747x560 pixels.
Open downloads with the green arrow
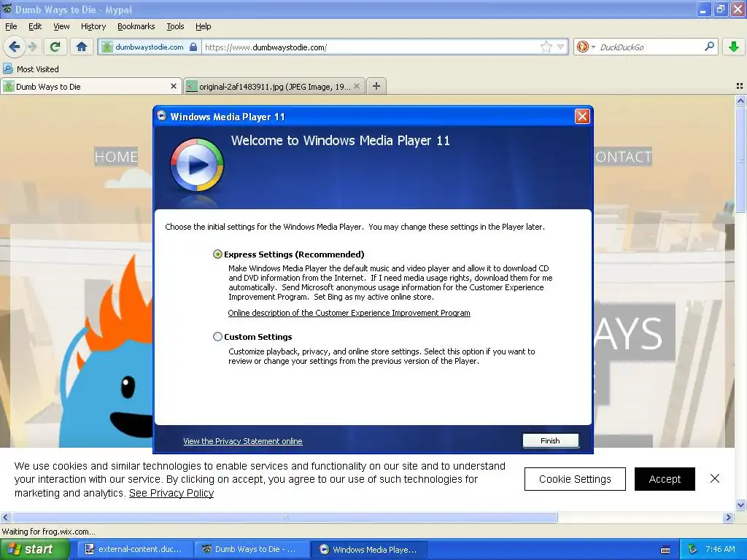pos(734,47)
